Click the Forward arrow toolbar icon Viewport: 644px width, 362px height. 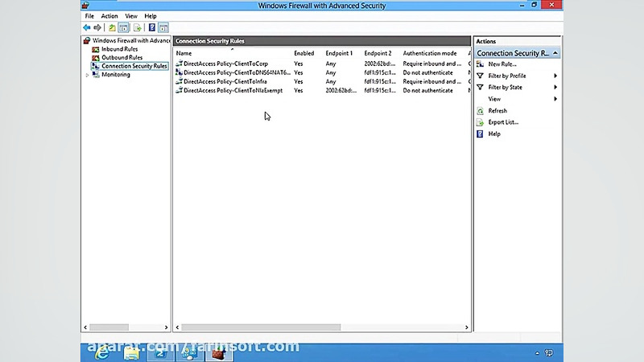point(97,27)
